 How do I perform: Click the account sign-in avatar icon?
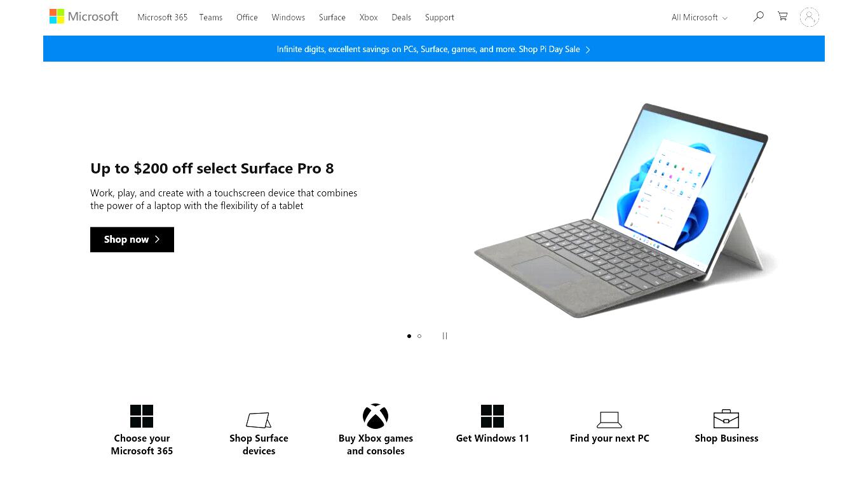coord(809,17)
